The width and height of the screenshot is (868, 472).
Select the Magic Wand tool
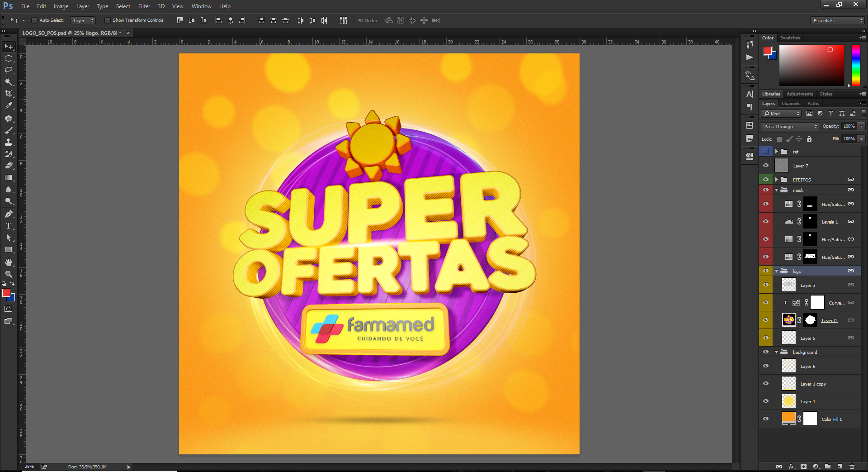click(x=9, y=82)
